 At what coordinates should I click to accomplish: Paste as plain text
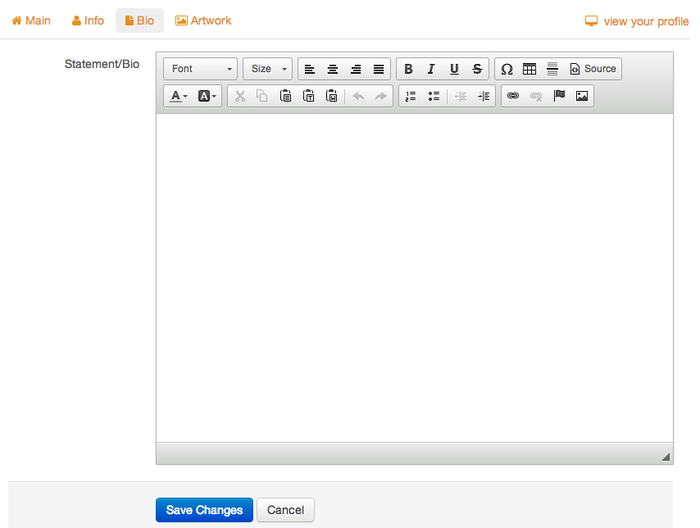pyautogui.click(x=308, y=96)
